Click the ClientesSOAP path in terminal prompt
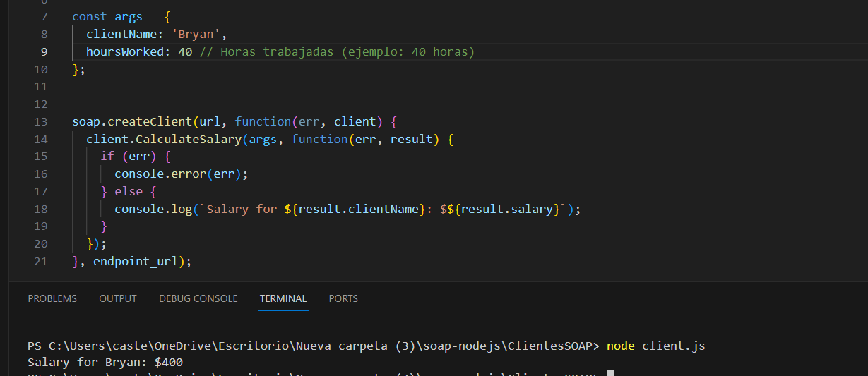The width and height of the screenshot is (868, 376). [549, 346]
